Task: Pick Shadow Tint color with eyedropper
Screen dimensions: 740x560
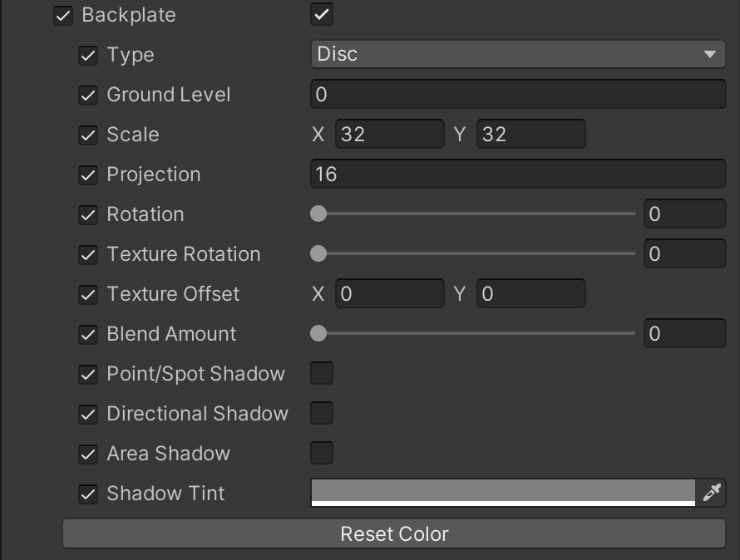Action: pos(712,493)
